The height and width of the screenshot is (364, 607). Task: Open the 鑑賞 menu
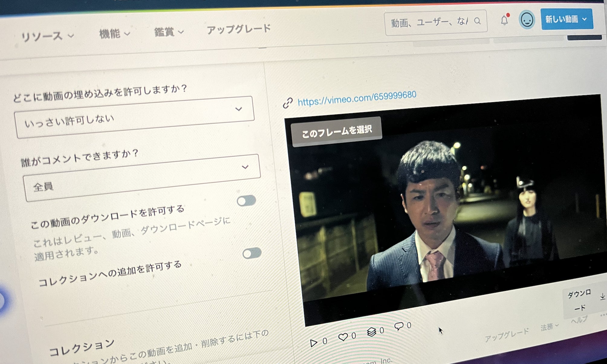click(x=169, y=32)
